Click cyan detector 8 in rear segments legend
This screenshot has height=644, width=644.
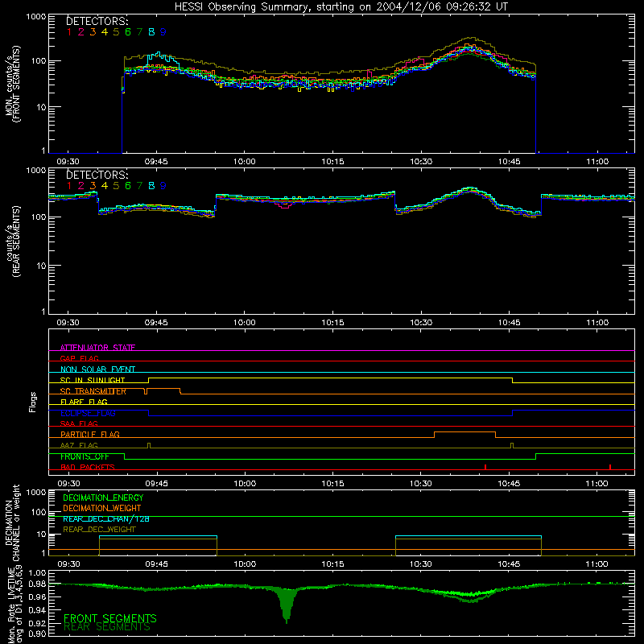(151, 186)
